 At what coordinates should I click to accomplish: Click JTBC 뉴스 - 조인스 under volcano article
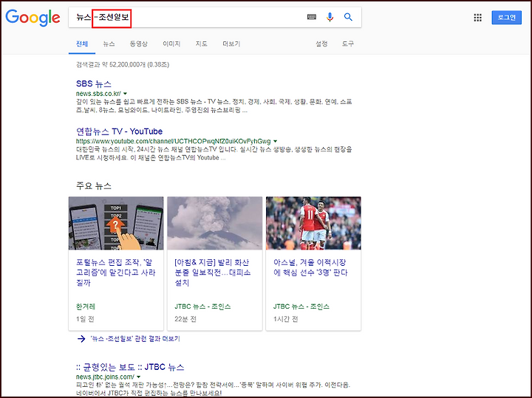coord(202,306)
